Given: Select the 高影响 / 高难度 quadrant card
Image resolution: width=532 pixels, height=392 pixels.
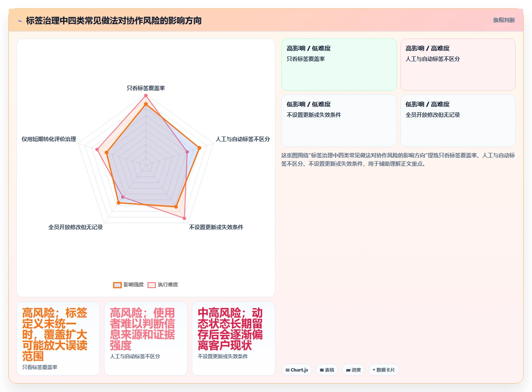Looking at the screenshot, I should [458, 65].
